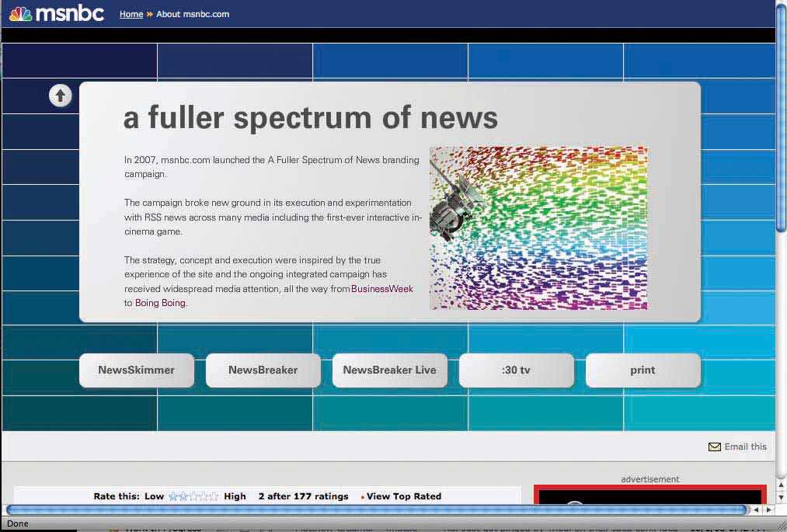
Task: Click the first rating star
Action: click(173, 496)
